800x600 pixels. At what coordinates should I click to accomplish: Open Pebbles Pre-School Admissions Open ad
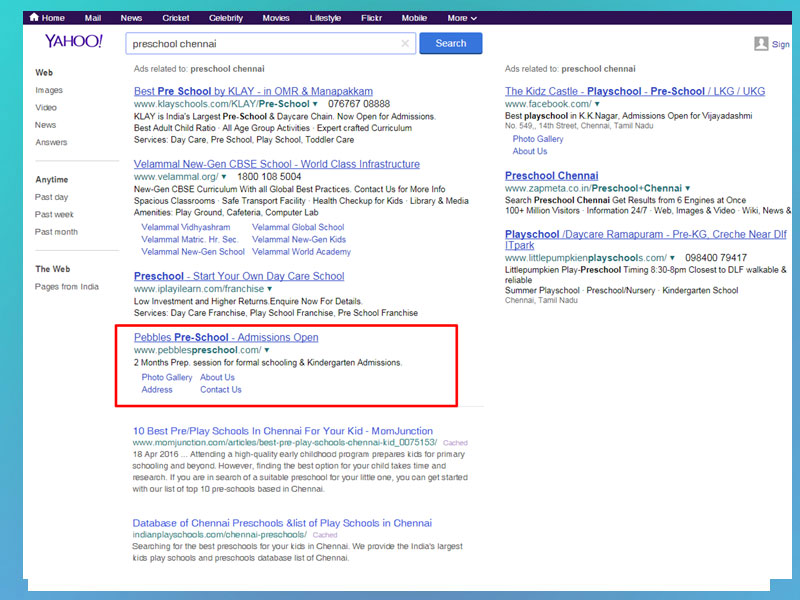point(226,338)
